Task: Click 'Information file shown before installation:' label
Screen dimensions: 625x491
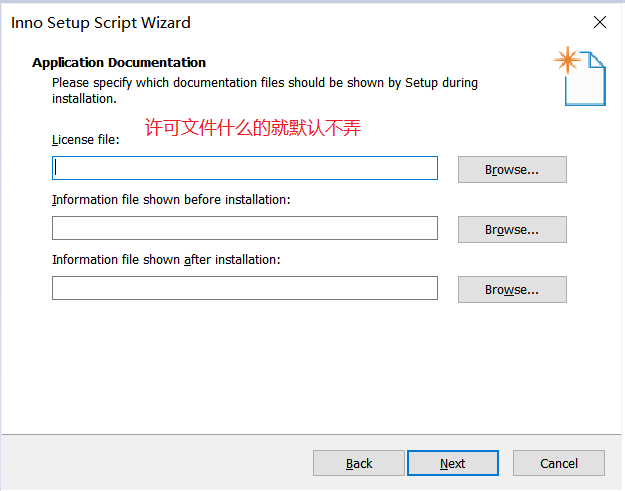Action: click(x=171, y=200)
